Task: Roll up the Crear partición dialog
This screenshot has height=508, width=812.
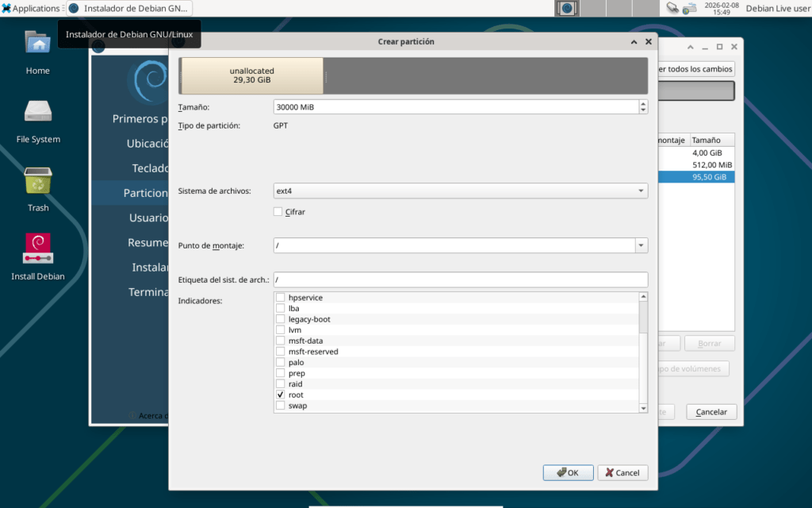Action: [x=634, y=42]
